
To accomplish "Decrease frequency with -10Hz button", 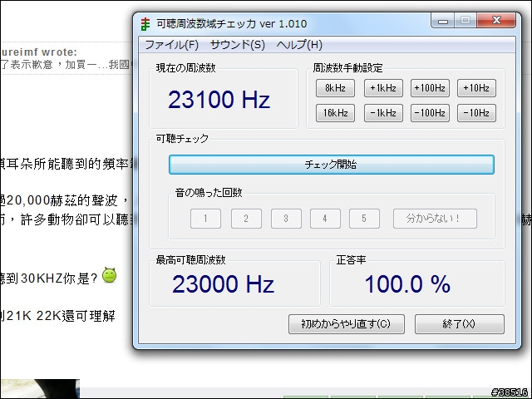I will [476, 113].
